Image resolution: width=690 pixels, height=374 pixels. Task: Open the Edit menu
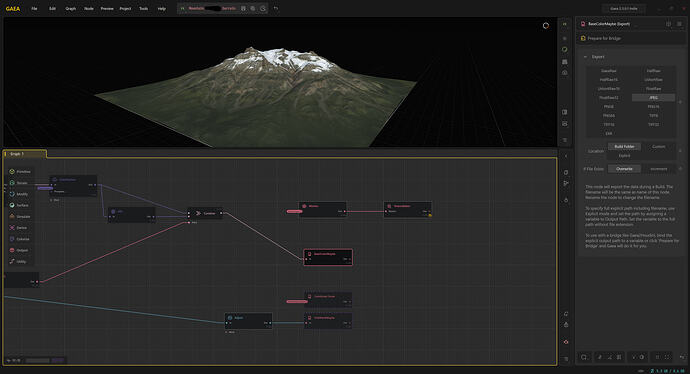(x=52, y=8)
